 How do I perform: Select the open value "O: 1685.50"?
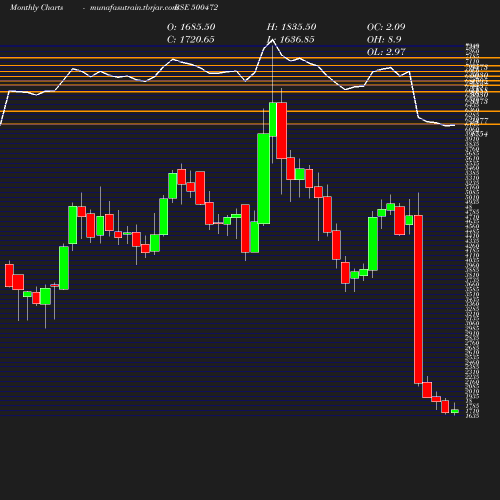(191, 27)
